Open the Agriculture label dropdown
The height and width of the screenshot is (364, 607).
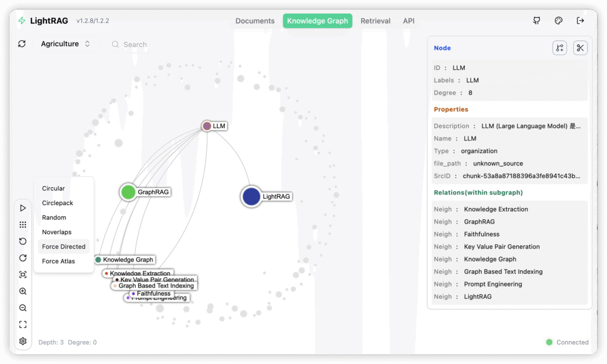click(65, 44)
